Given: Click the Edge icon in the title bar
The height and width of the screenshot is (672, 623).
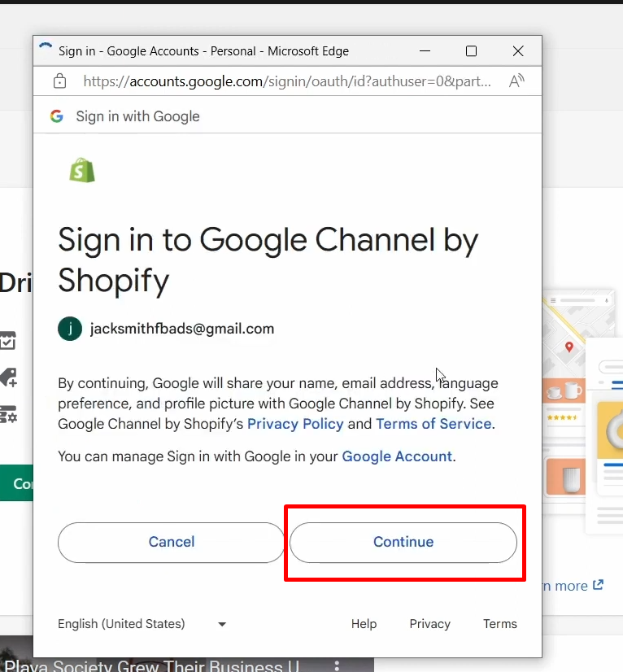Looking at the screenshot, I should [x=46, y=50].
